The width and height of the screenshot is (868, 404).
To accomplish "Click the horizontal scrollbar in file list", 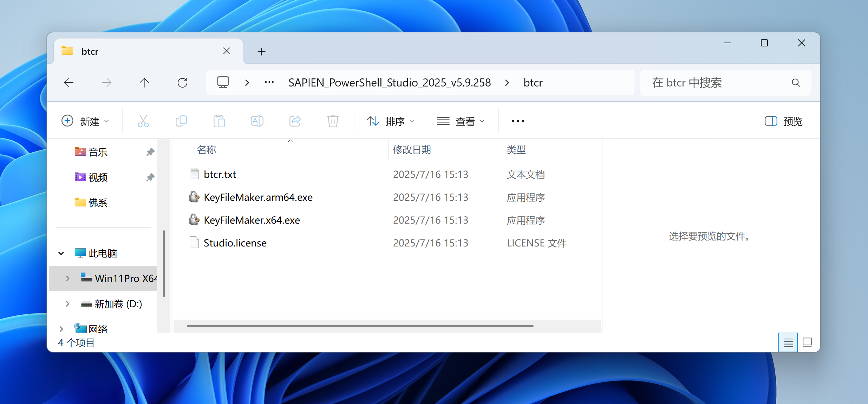I will (x=360, y=326).
